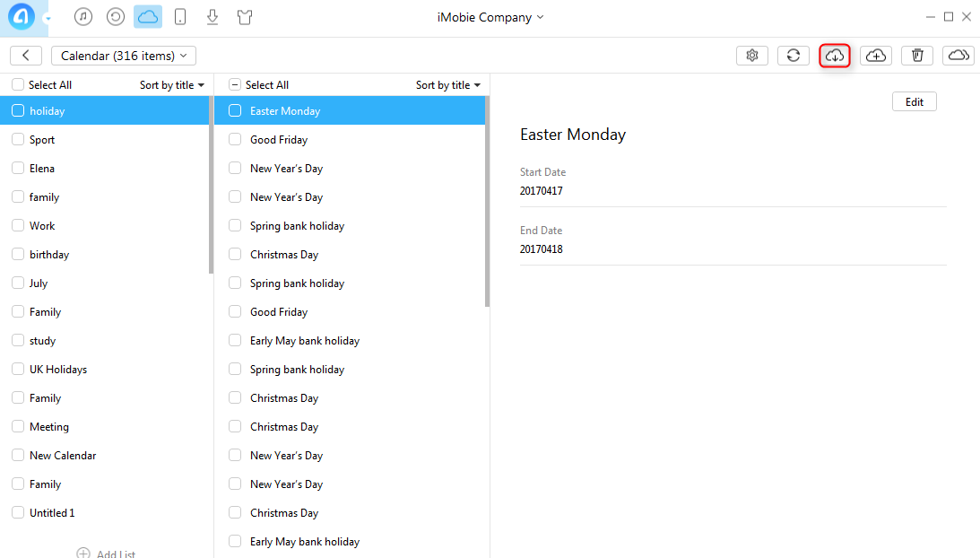Check the Early May bank holiday checkbox above Spring bank holiday

[x=235, y=340]
